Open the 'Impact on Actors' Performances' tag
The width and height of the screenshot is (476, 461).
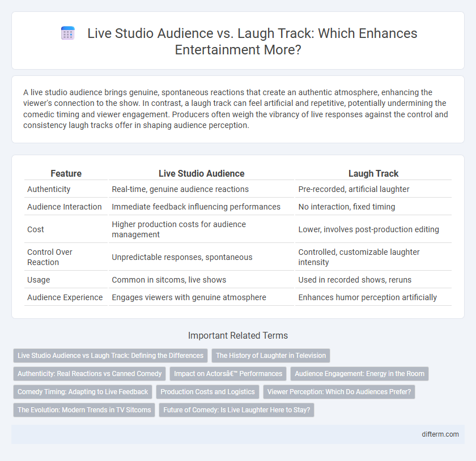point(228,374)
